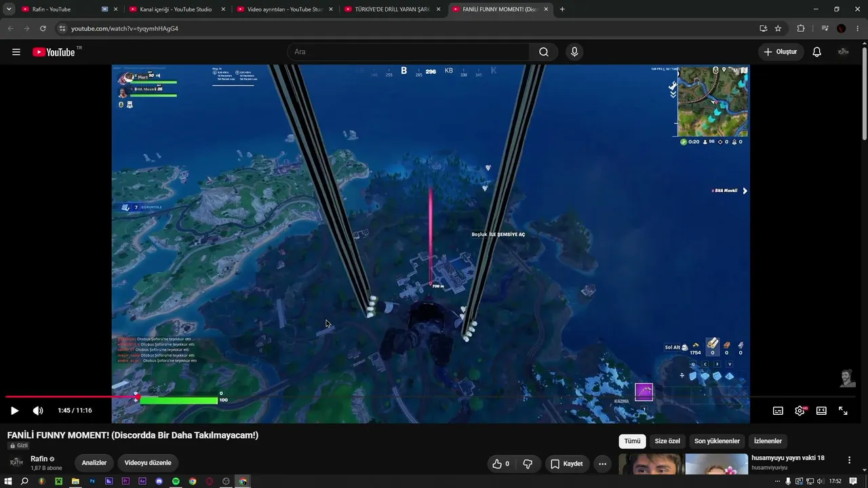Expand the tab search dropdown arrow

point(9,9)
